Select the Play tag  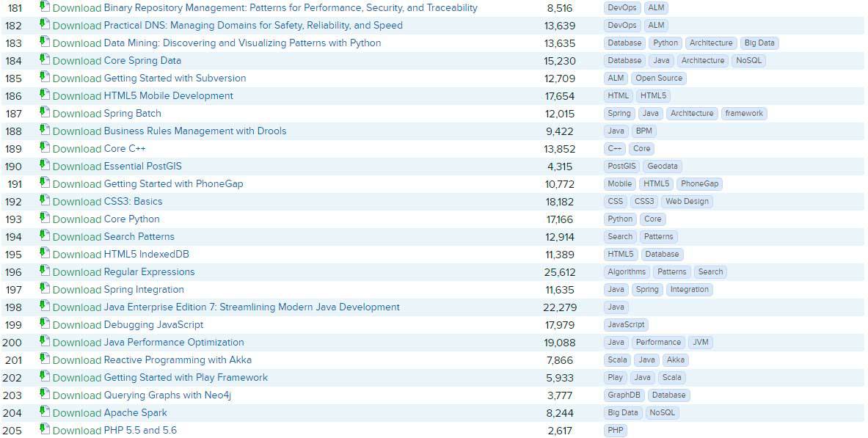pos(615,378)
